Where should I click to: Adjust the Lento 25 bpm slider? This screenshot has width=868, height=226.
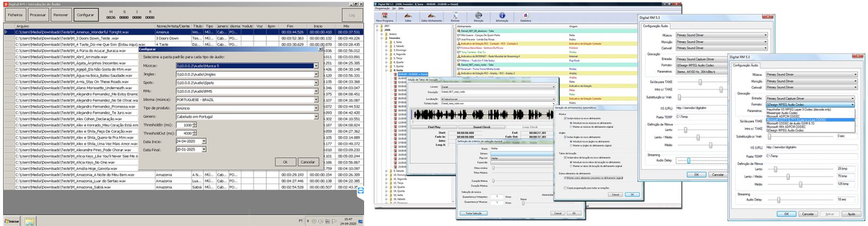click(775, 169)
